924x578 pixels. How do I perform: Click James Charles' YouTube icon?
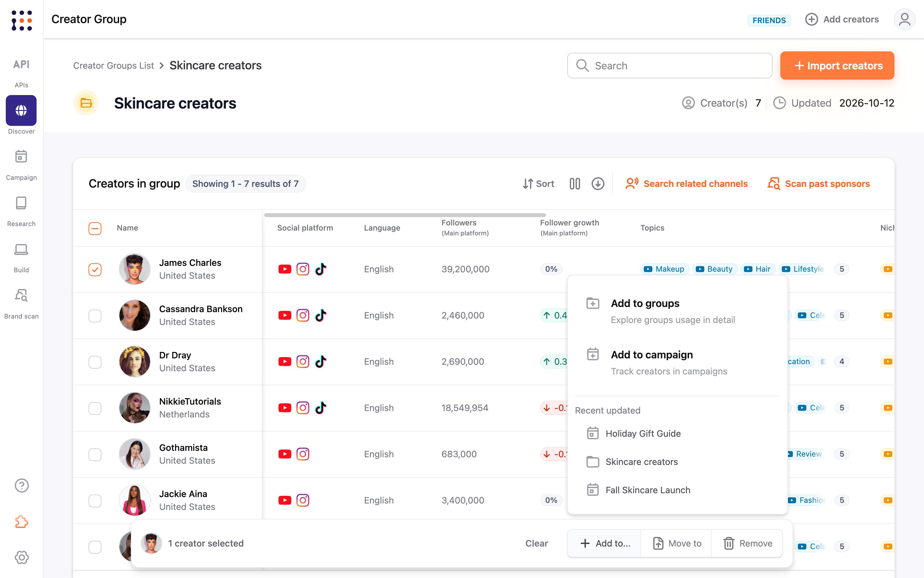[285, 269]
